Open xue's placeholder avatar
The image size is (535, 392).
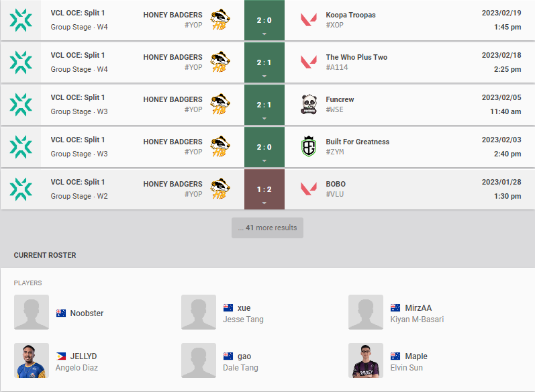199,312
